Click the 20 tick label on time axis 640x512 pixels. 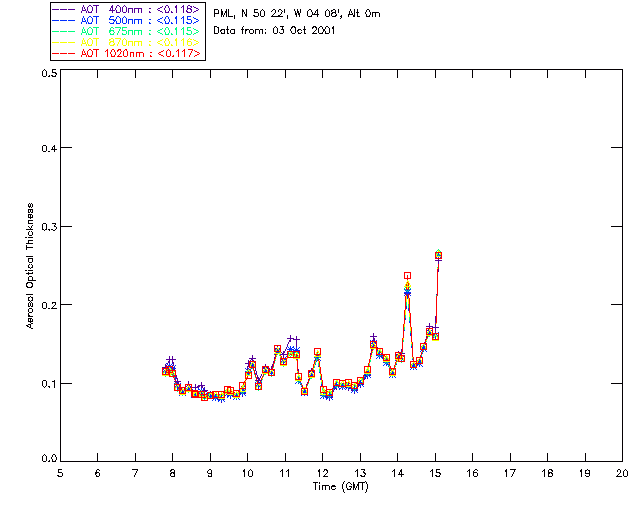(622, 473)
